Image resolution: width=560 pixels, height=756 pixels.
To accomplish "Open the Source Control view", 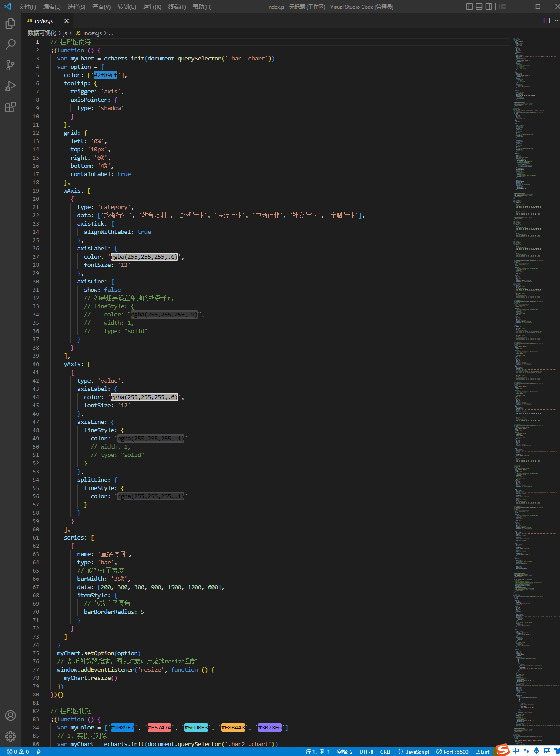I will 10,65.
